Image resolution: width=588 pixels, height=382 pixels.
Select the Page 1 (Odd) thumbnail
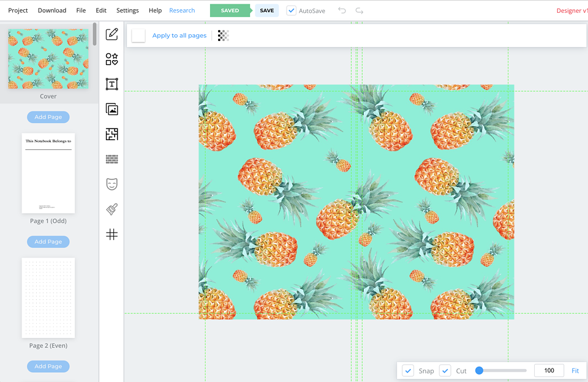48,173
